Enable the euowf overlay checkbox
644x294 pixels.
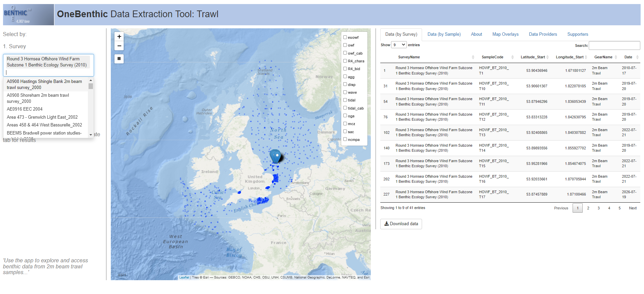click(x=345, y=37)
